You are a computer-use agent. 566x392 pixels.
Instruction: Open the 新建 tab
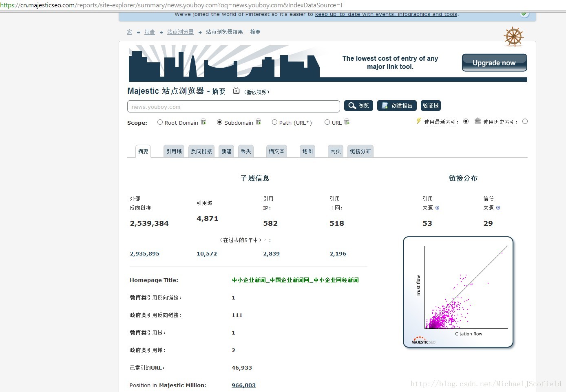[x=226, y=151]
